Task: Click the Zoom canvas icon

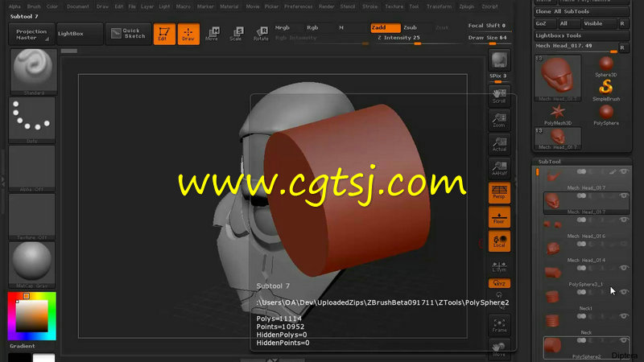Action: pos(499,121)
